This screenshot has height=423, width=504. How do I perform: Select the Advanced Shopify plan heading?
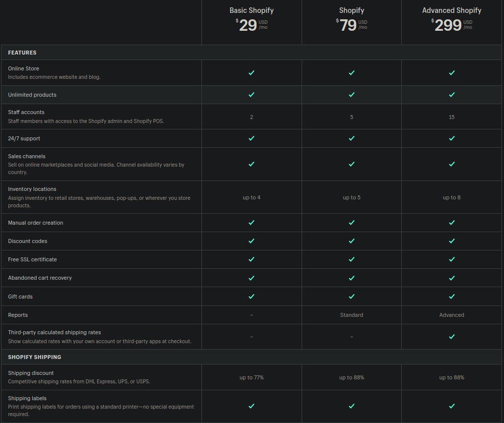451,10
